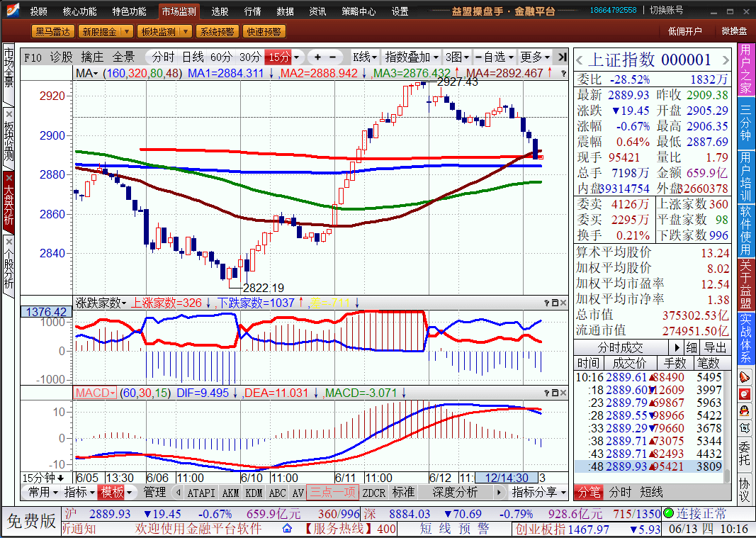Switch chart to 60分 period
The image size is (756, 538).
coord(221,57)
